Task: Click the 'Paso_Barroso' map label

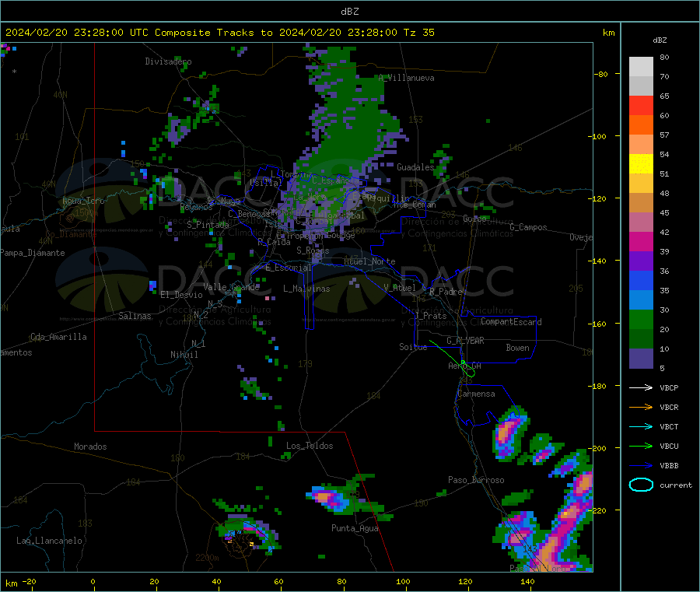Action: (x=476, y=480)
